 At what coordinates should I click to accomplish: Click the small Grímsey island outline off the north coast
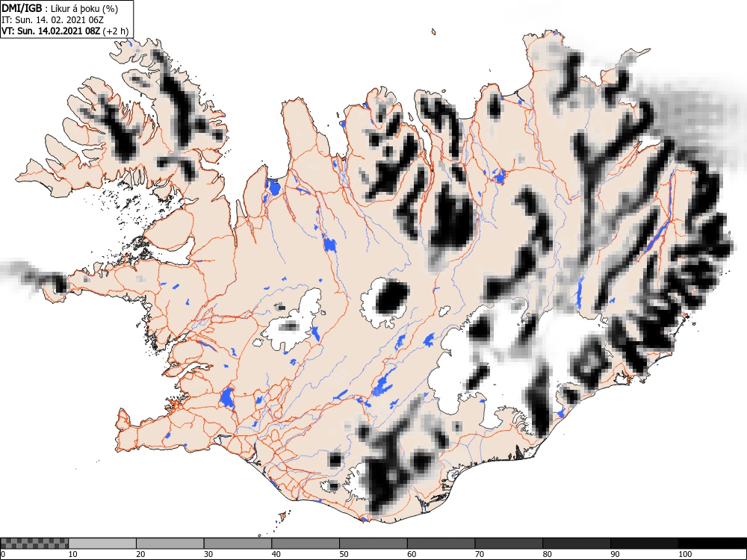click(433, 32)
